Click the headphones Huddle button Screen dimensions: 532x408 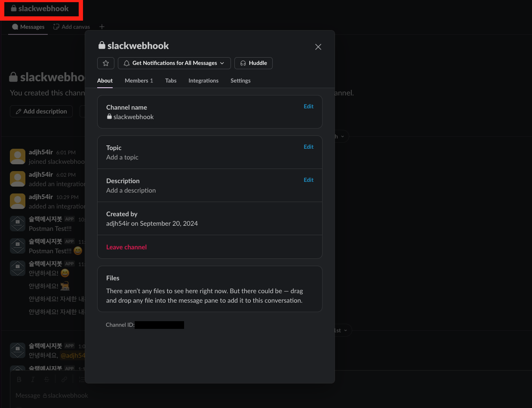(x=253, y=63)
